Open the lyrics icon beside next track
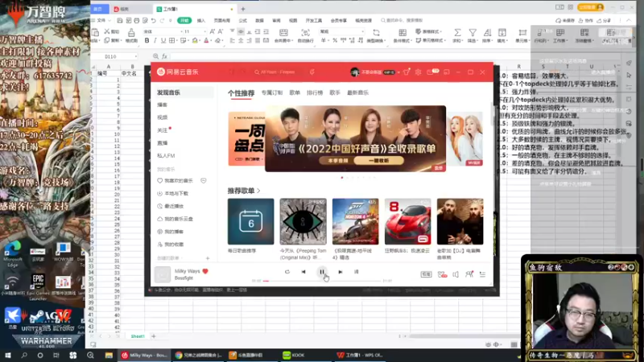 (357, 272)
